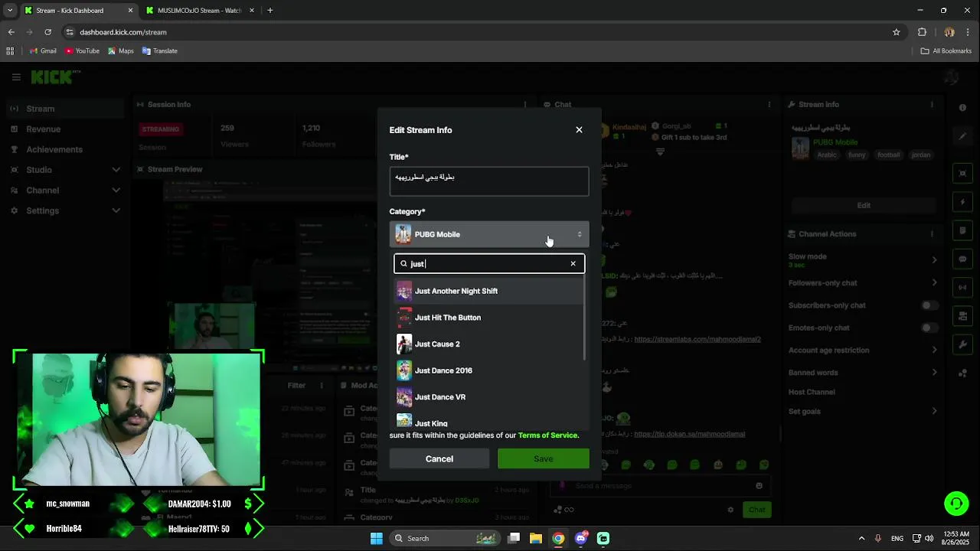The image size is (980, 551).
Task: Click the green Chat send button
Action: tap(756, 510)
